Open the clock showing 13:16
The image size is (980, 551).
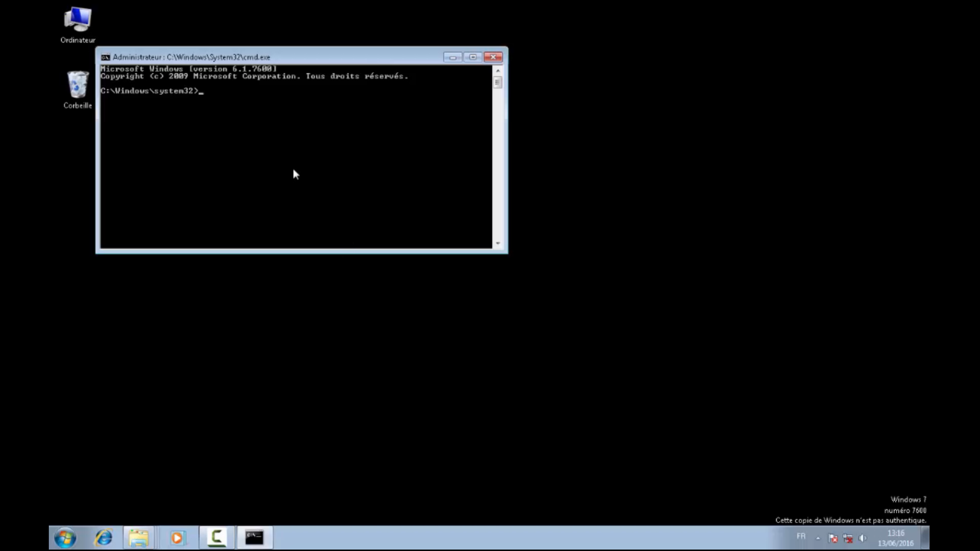coord(896,537)
